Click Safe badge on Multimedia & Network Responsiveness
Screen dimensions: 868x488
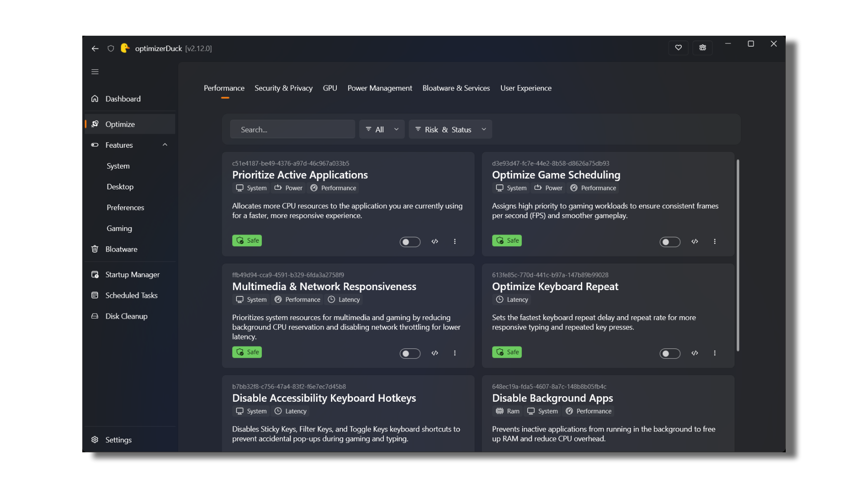(x=247, y=352)
